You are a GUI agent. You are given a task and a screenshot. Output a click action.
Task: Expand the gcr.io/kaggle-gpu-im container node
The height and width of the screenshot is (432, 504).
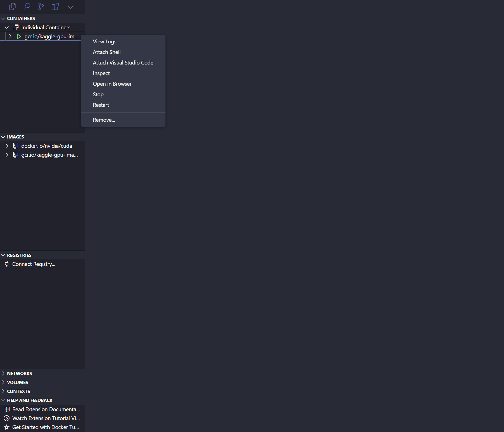[10, 36]
